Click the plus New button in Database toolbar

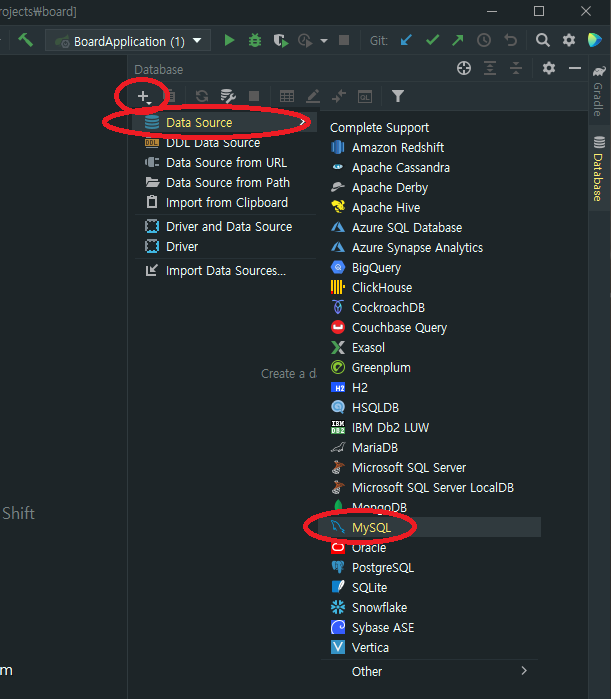click(144, 97)
